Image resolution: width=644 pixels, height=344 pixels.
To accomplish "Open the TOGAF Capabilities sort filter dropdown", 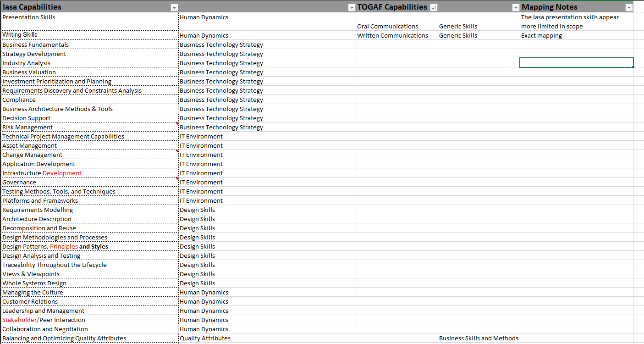I will click(434, 7).
